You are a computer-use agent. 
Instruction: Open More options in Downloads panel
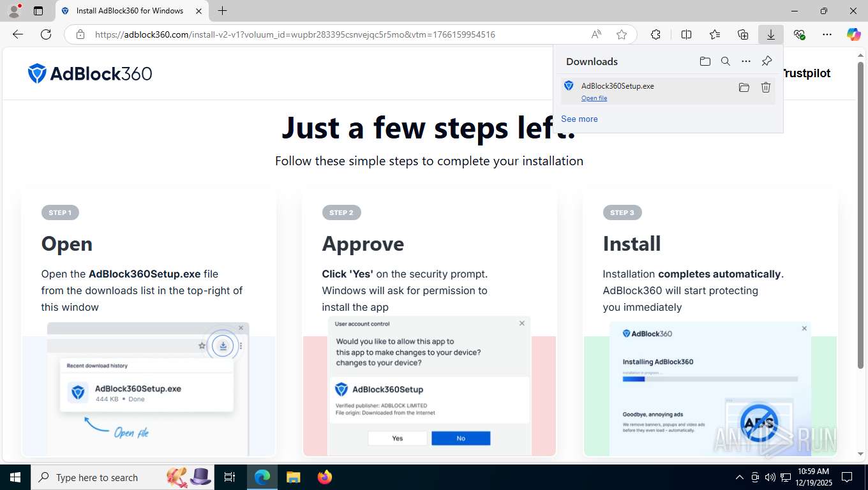point(746,61)
